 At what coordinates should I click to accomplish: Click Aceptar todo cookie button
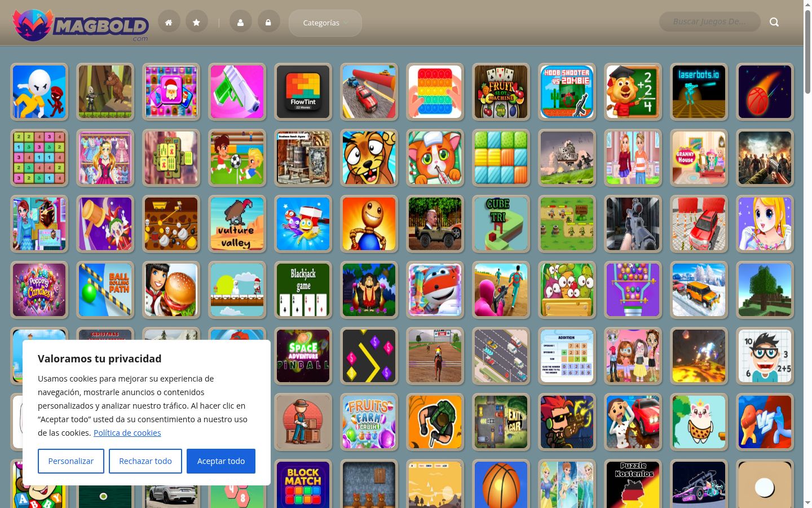(221, 461)
